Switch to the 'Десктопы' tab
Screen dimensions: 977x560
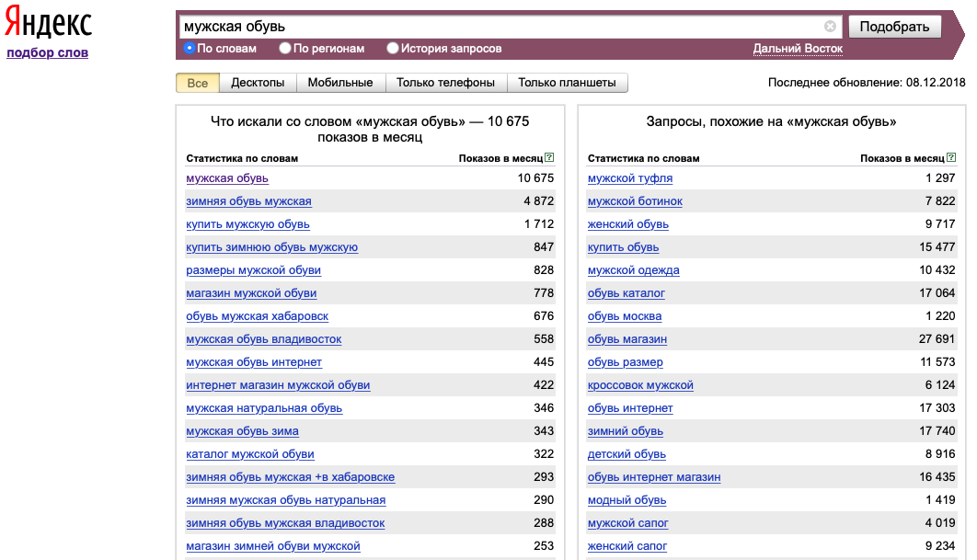[258, 83]
